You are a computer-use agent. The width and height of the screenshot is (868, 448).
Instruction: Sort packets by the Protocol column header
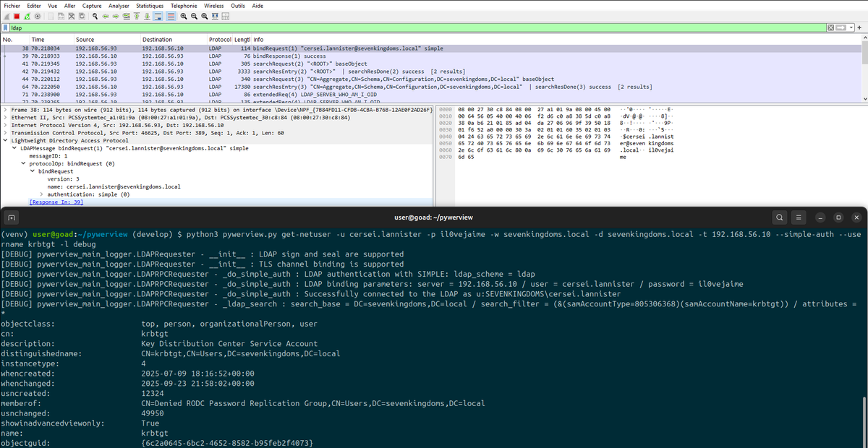pos(220,39)
